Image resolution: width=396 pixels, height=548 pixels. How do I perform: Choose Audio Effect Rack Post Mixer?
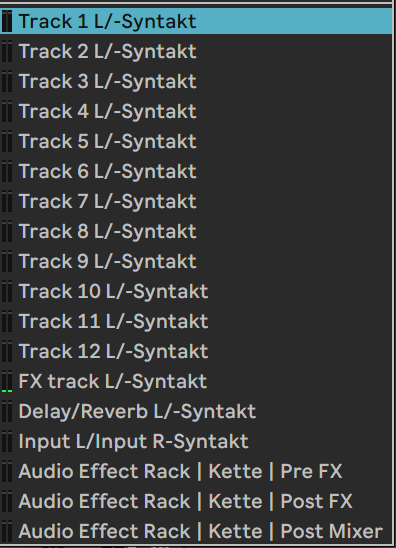[x=196, y=532]
